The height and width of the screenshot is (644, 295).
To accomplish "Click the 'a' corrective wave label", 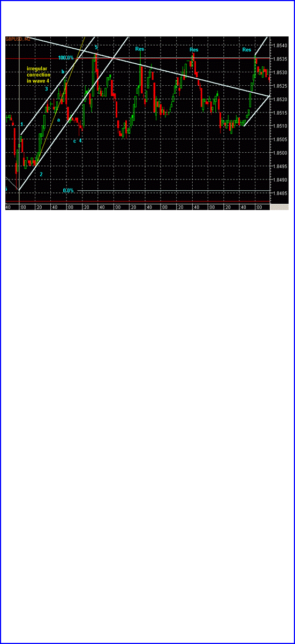I will (x=58, y=120).
